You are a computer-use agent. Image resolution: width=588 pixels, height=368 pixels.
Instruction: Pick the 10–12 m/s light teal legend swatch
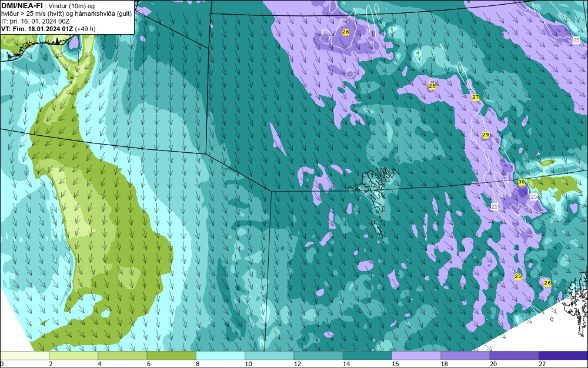[x=269, y=355]
